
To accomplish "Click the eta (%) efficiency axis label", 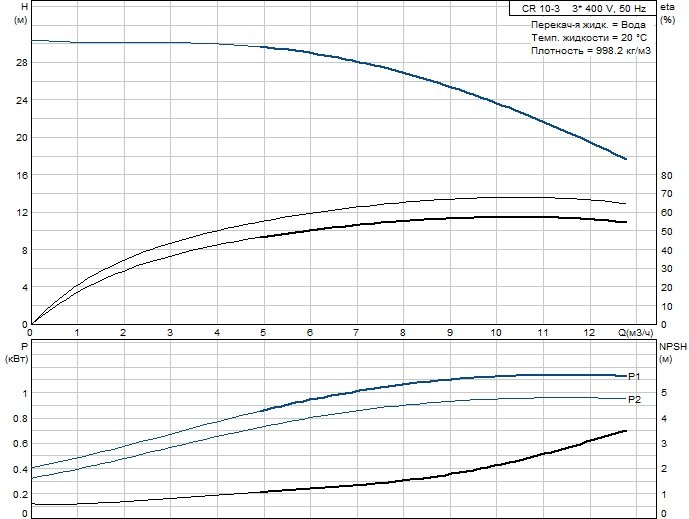I will (667, 13).
